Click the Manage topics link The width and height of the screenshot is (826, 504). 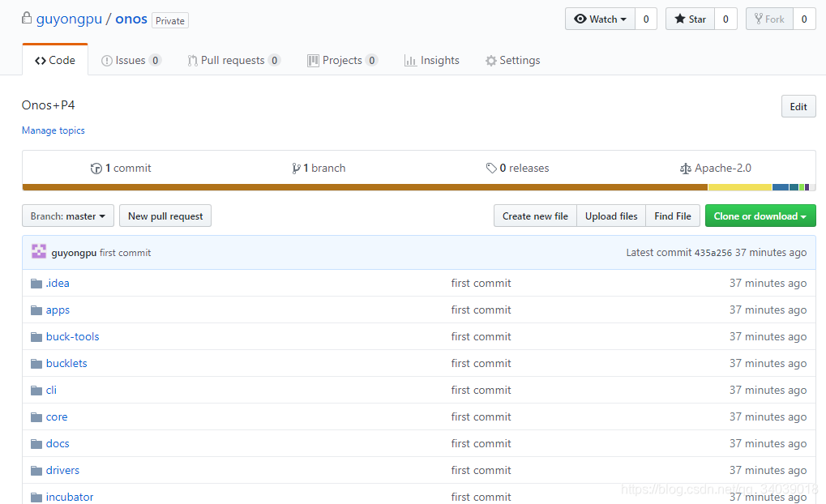(53, 130)
